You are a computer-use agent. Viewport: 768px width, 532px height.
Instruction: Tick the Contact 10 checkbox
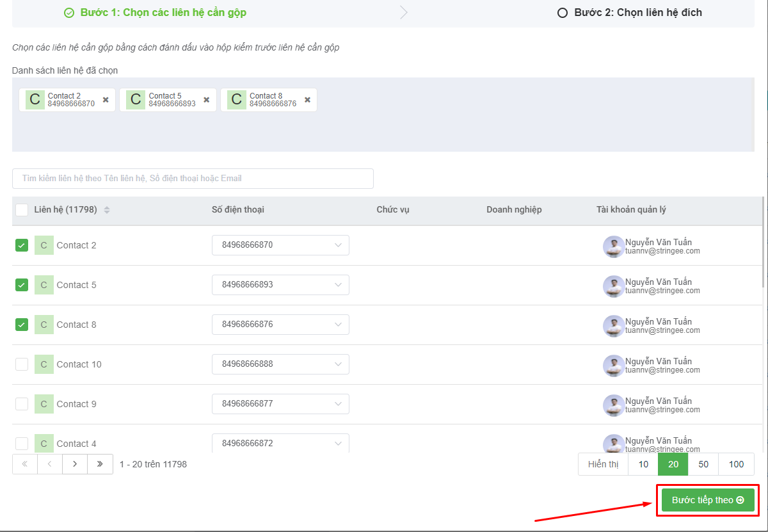click(22, 364)
